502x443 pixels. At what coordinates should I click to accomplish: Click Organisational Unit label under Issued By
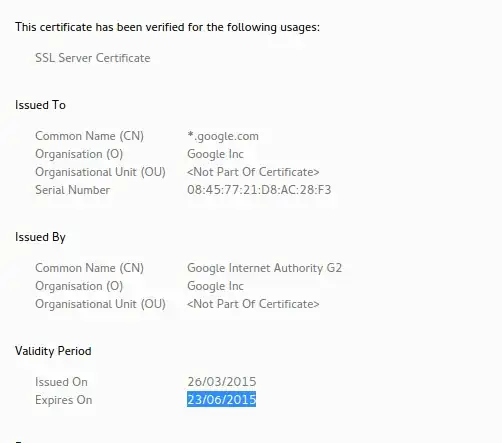point(100,304)
